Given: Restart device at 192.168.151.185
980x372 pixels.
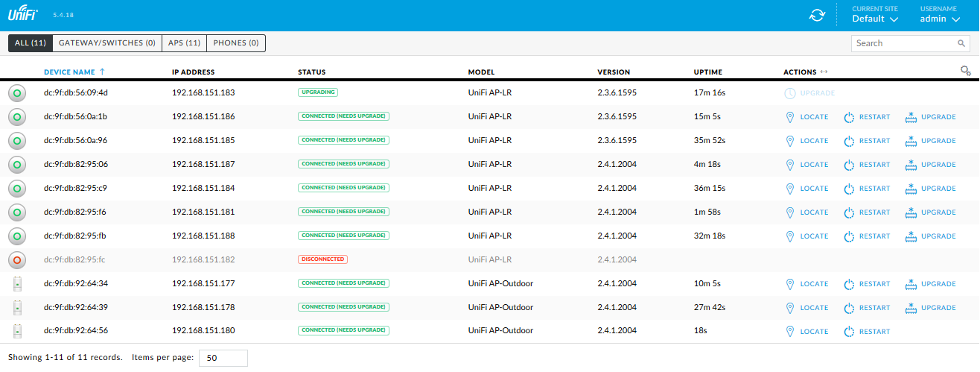Looking at the screenshot, I should 867,141.
